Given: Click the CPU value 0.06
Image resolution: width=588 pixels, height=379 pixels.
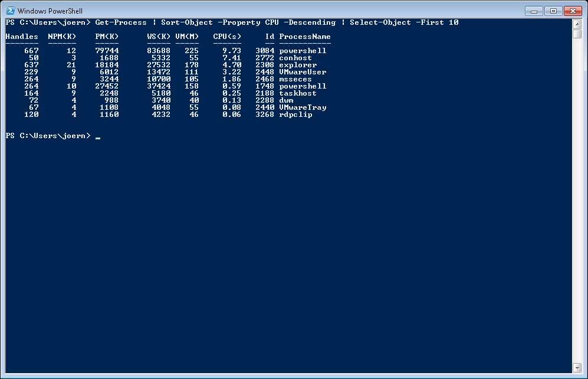Looking at the screenshot, I should [x=232, y=115].
